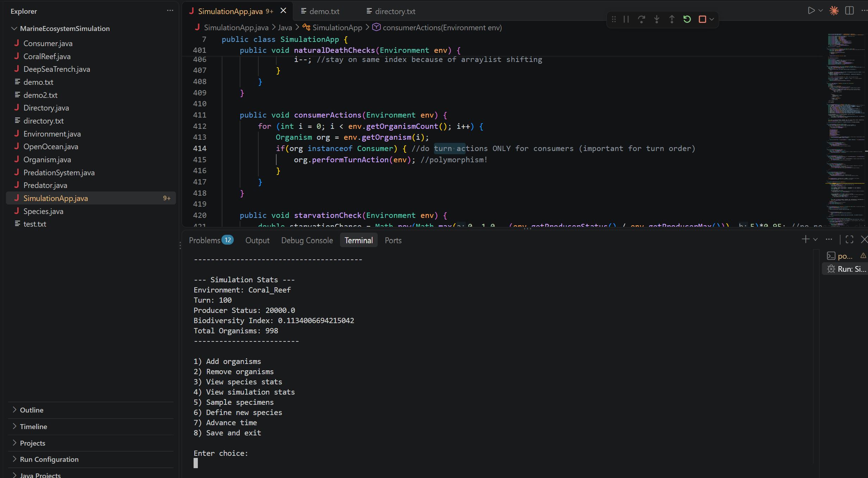868x478 pixels.
Task: Click the debug Step Out icon
Action: (672, 19)
